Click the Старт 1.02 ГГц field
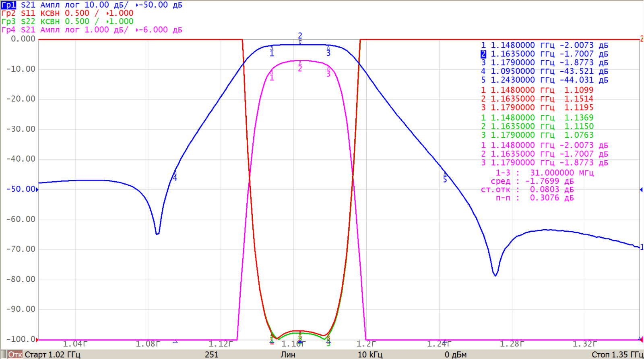 pos(53,355)
